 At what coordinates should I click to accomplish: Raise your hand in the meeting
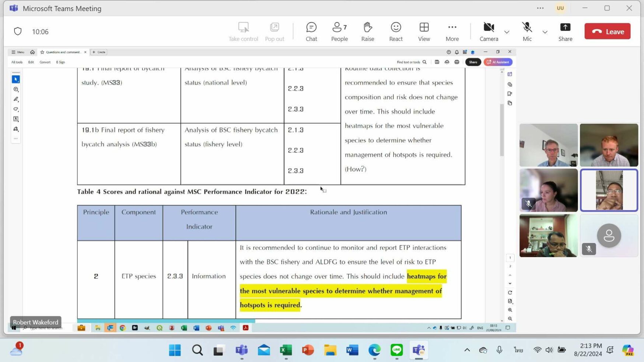(x=367, y=31)
